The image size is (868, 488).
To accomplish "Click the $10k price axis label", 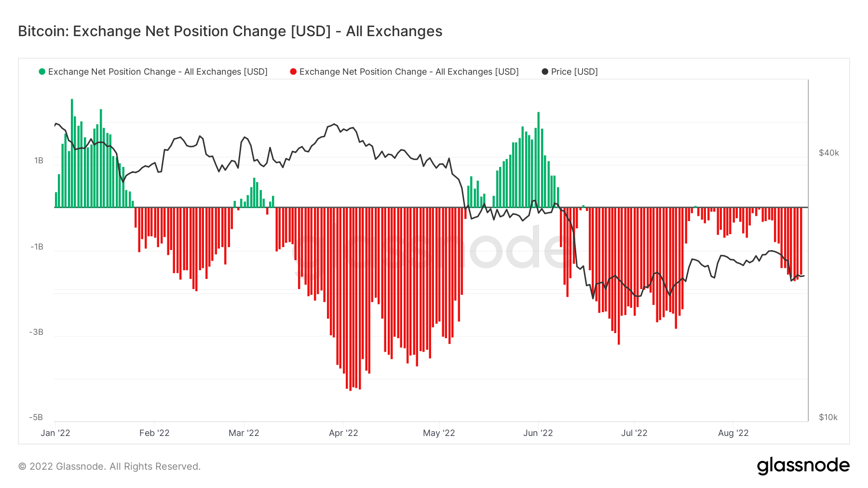I will 828,417.
